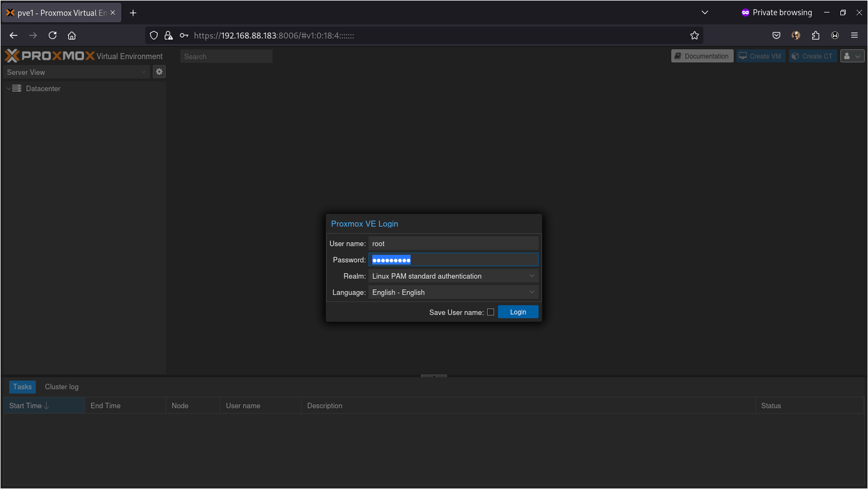868x489 pixels.
Task: Click the cookie extension toolbar icon
Action: tap(796, 35)
